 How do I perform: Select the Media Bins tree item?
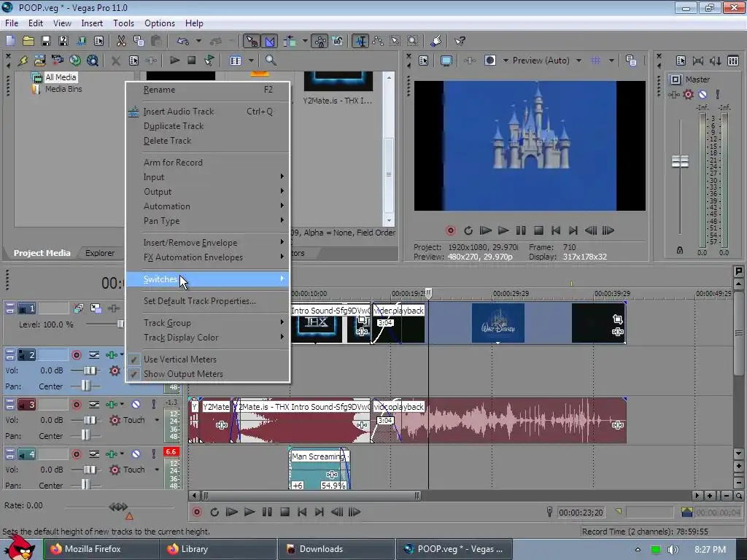(x=63, y=89)
